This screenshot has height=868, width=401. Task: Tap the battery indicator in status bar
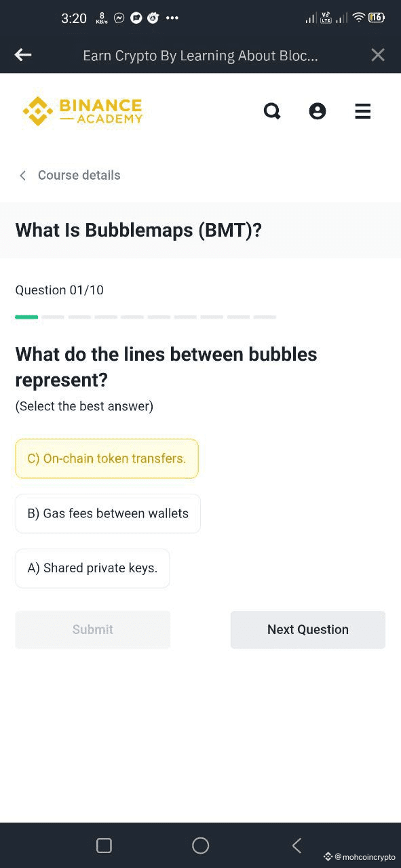pos(377,18)
